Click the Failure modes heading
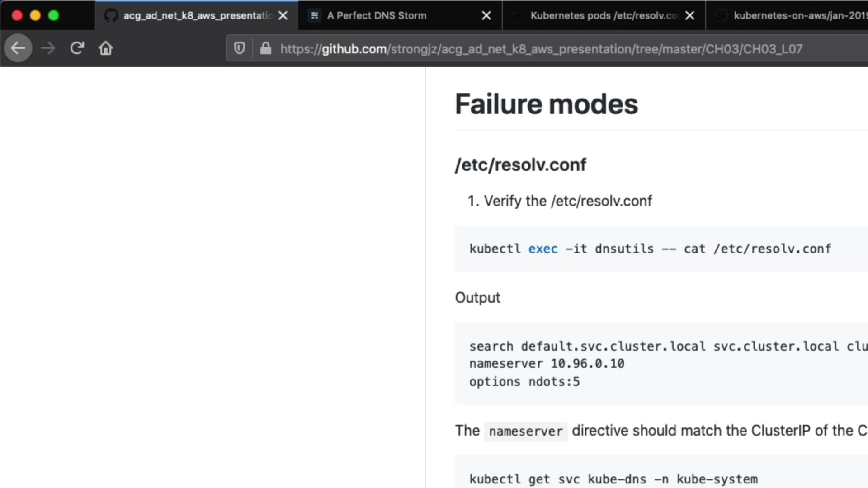 (546, 104)
